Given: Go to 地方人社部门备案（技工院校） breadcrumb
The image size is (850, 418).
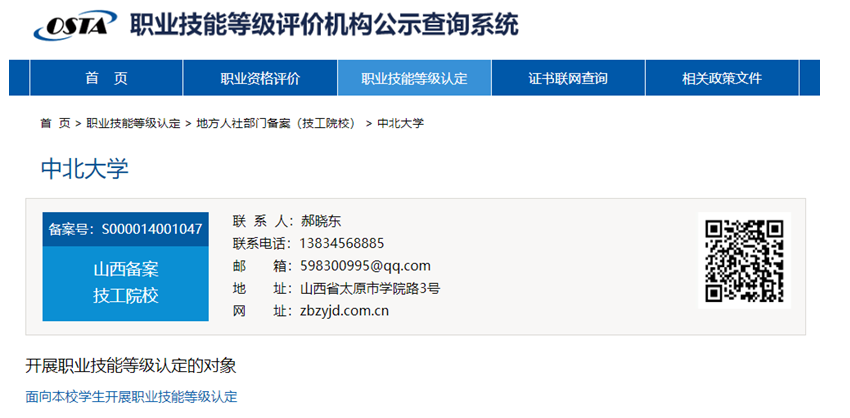Looking at the screenshot, I should click(x=277, y=123).
